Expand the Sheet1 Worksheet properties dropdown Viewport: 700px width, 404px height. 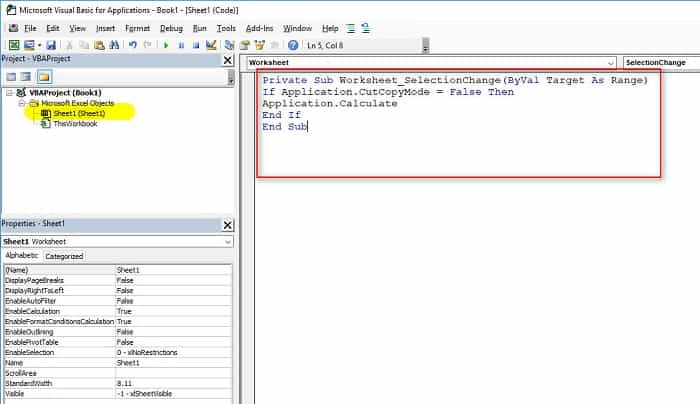[228, 242]
